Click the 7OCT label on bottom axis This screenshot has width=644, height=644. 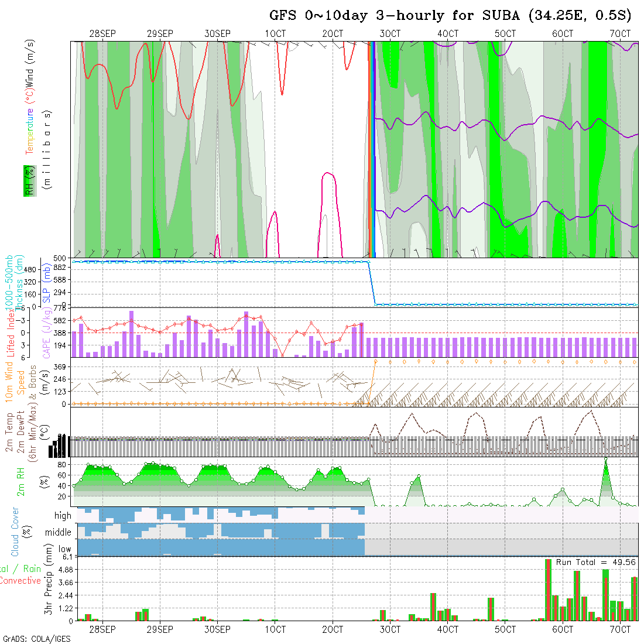620,629
